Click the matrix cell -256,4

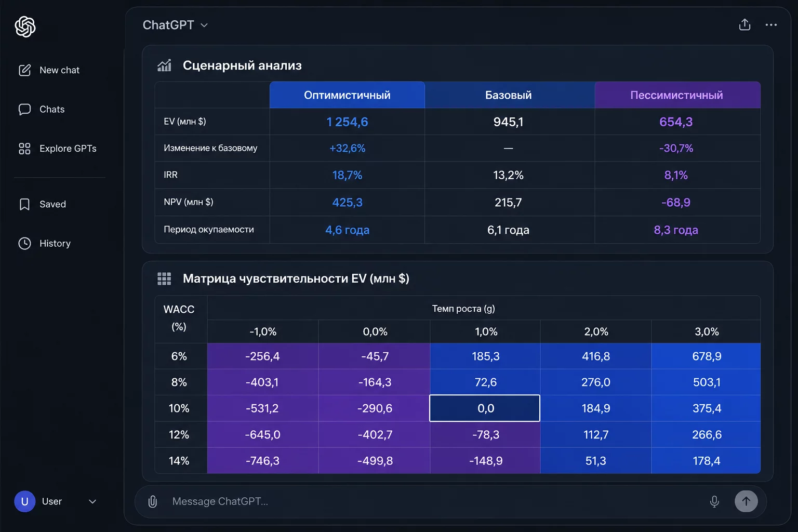click(262, 356)
